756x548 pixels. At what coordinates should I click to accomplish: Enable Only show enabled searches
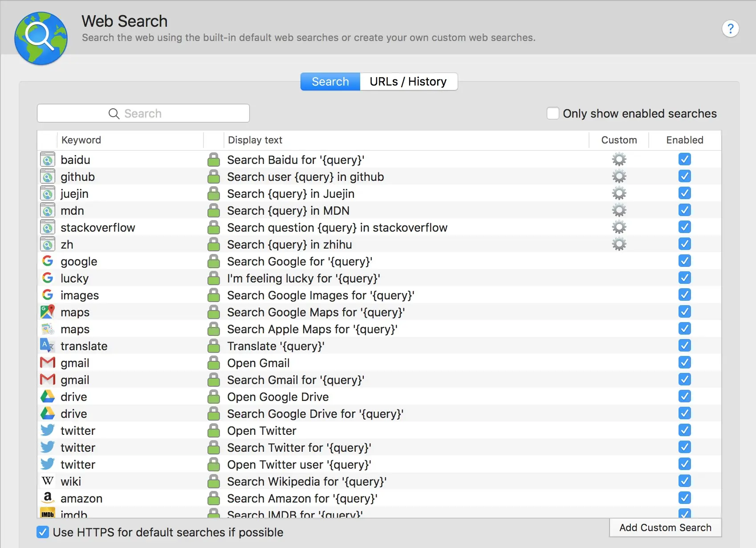point(553,114)
